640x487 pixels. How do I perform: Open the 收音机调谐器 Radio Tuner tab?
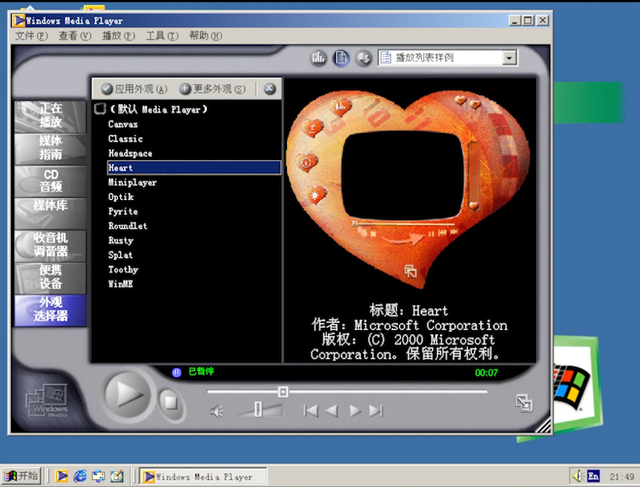coord(50,245)
